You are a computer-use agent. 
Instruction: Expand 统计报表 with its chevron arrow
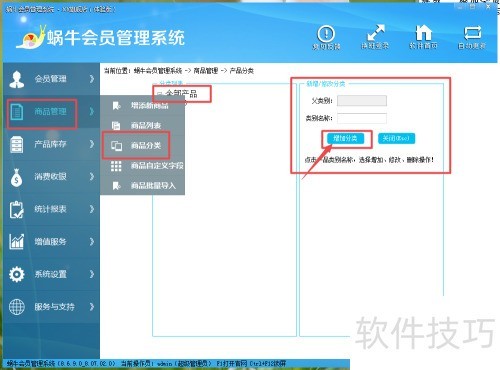pos(92,209)
